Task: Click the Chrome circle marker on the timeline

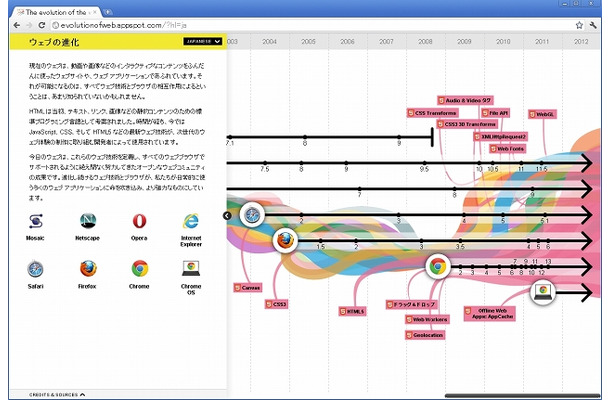Action: (x=438, y=267)
